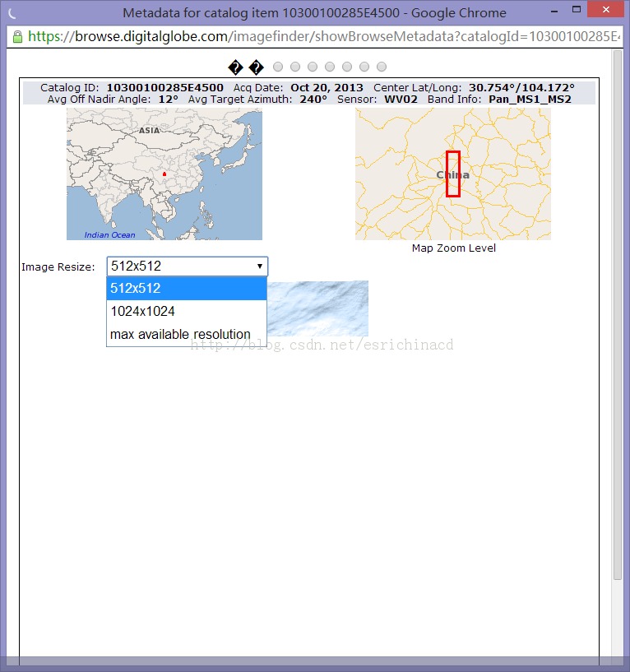Choose the 512x512 option in list
The image size is (630, 672).
(x=187, y=289)
